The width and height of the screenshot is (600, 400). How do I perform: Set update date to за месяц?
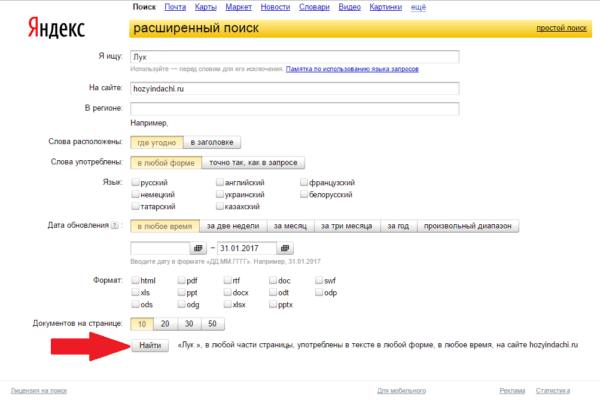pos(289,227)
